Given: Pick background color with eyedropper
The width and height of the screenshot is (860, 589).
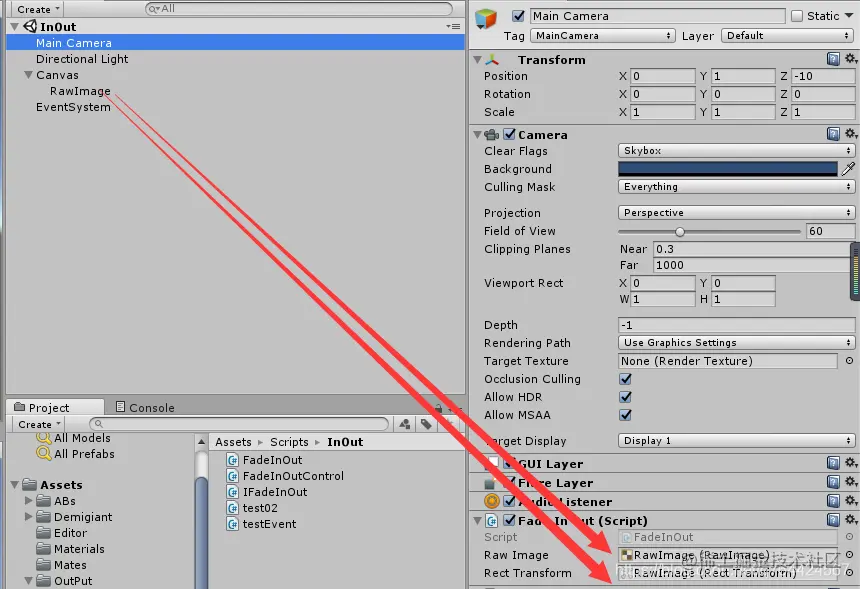Looking at the screenshot, I should click(x=848, y=169).
